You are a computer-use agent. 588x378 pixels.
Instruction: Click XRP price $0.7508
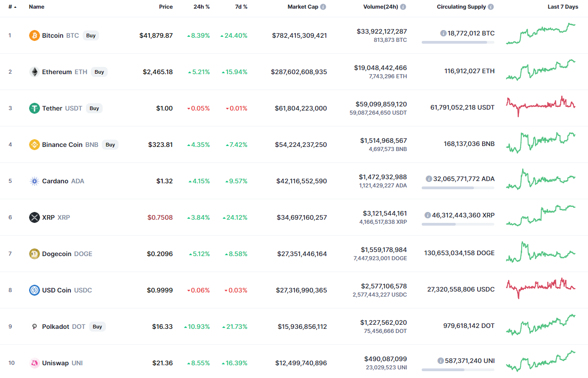160,217
